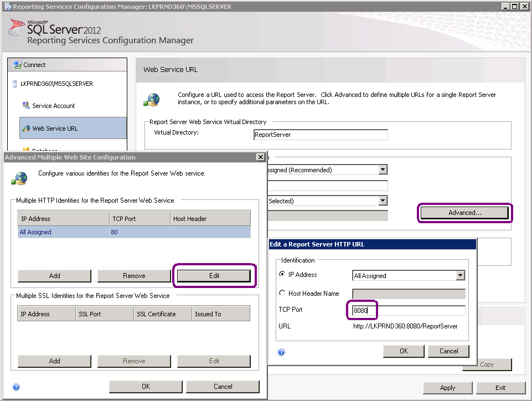
Task: Select the Web Service URL sidebar icon
Action: (26, 128)
